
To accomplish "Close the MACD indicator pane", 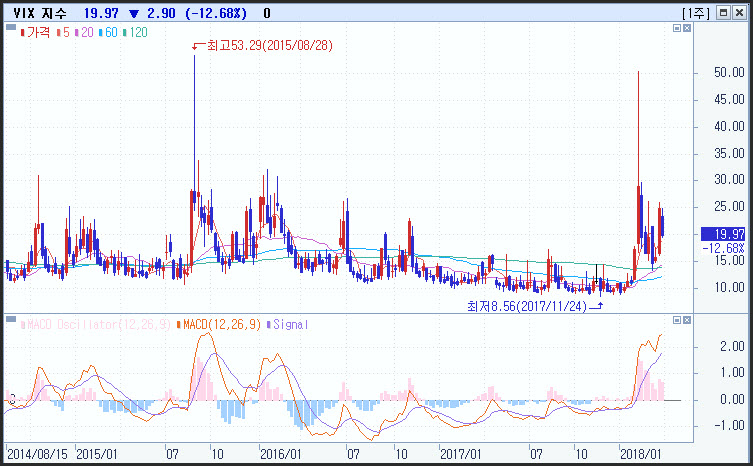I will (x=687, y=320).
